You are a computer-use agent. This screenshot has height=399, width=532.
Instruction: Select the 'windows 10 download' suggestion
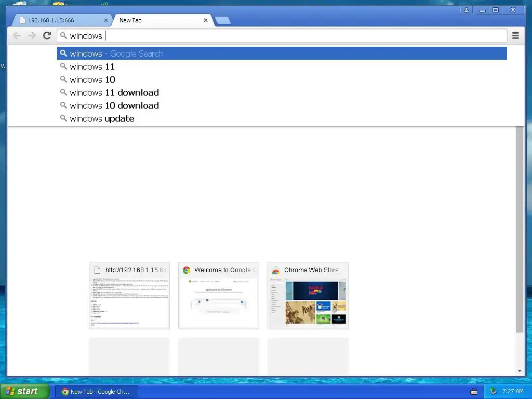coord(282,105)
